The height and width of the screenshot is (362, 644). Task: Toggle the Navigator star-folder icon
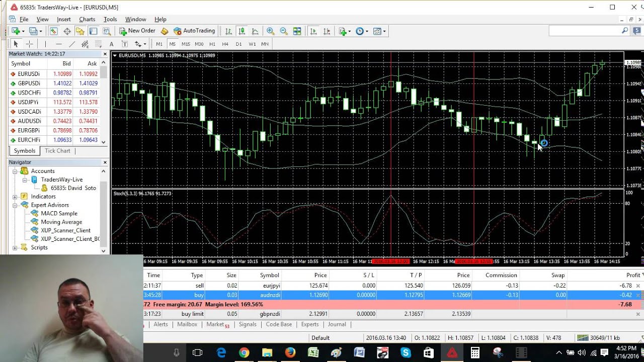pos(80,31)
